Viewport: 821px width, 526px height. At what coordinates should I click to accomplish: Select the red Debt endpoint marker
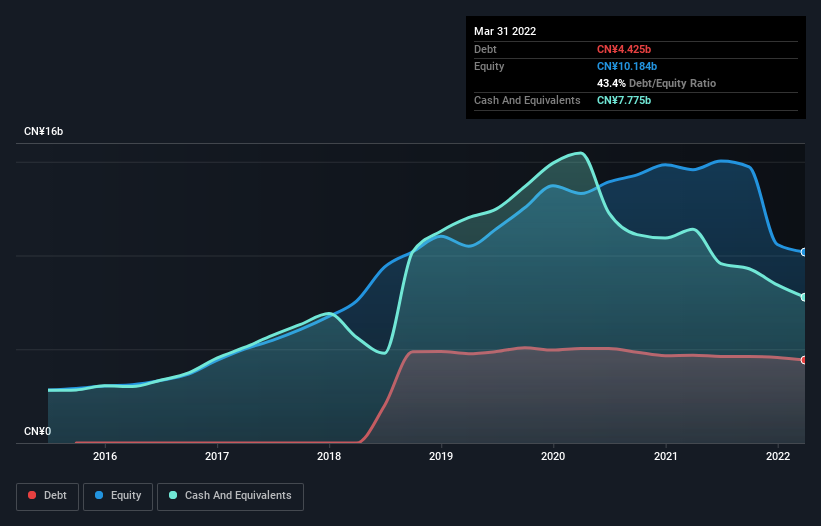point(804,360)
